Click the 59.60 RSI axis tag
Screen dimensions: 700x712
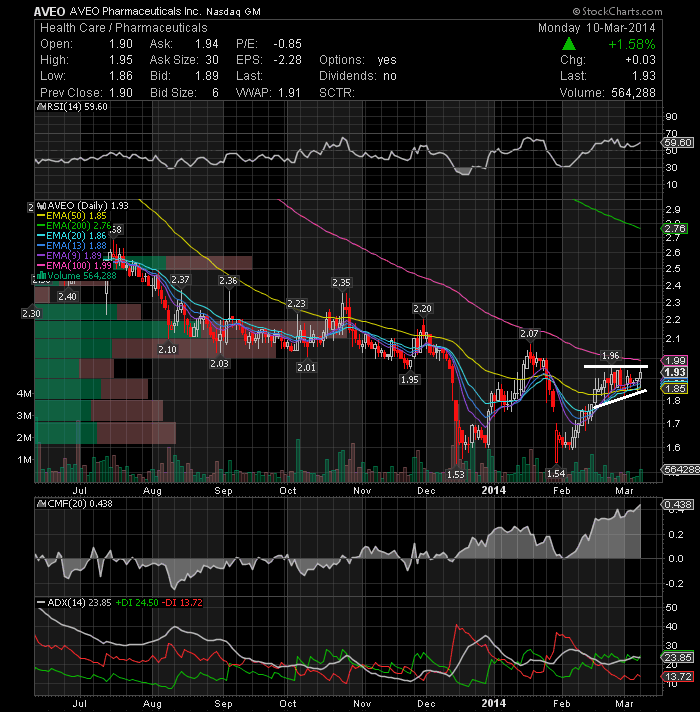678,143
